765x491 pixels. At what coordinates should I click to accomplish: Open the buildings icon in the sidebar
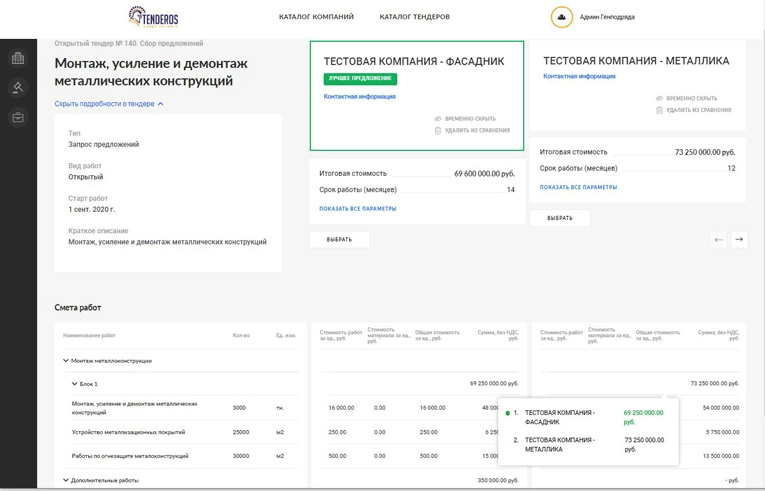18,58
